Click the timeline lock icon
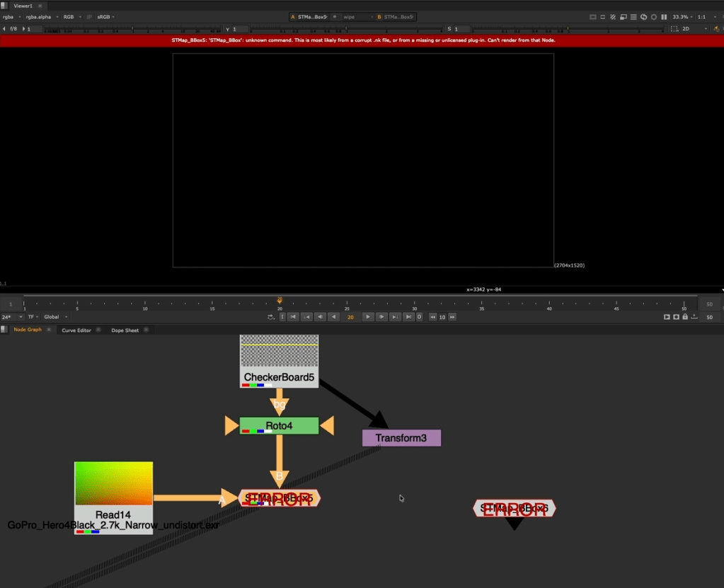This screenshot has width=724, height=588. [685, 316]
